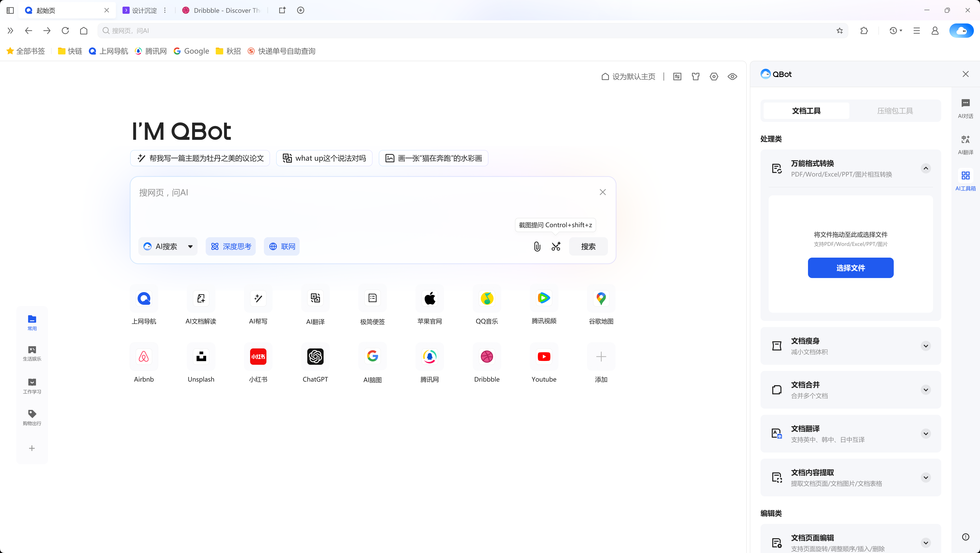Viewport: 980px width, 553px height.
Task: Open Dribbble from the quick links
Action: (487, 357)
